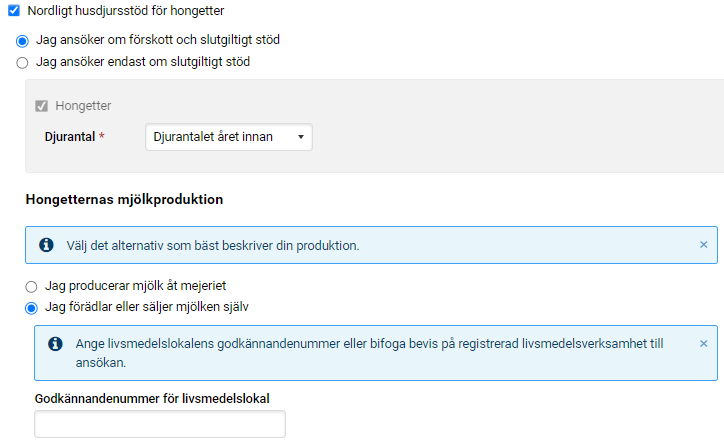Click the caret arrow in the Djurantal combo box

coord(300,137)
